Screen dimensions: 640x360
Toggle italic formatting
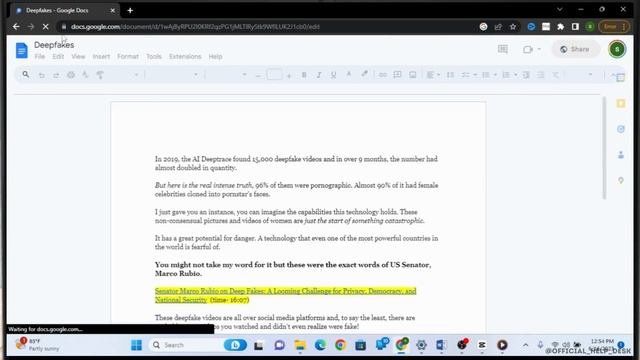[319, 75]
